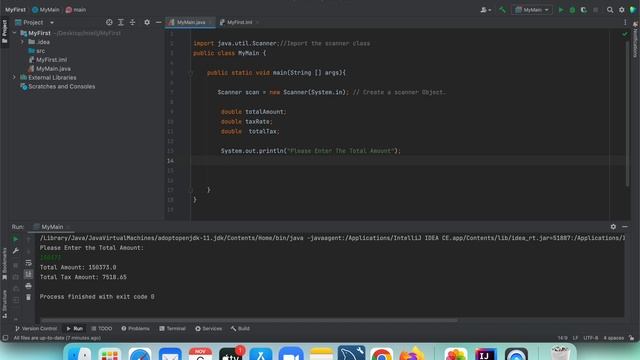Open the Run tool window tab at bottom
Screen dimensions: 640x360
click(x=75, y=329)
